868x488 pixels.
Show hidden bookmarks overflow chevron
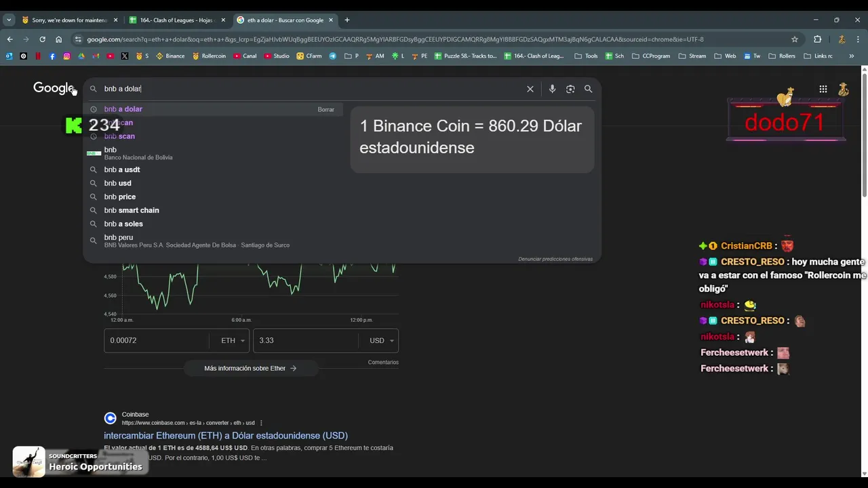[852, 56]
